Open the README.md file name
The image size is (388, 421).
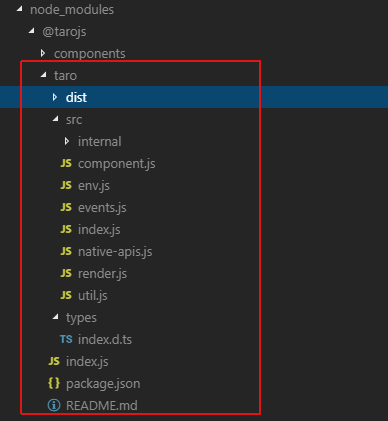pyautogui.click(x=102, y=406)
